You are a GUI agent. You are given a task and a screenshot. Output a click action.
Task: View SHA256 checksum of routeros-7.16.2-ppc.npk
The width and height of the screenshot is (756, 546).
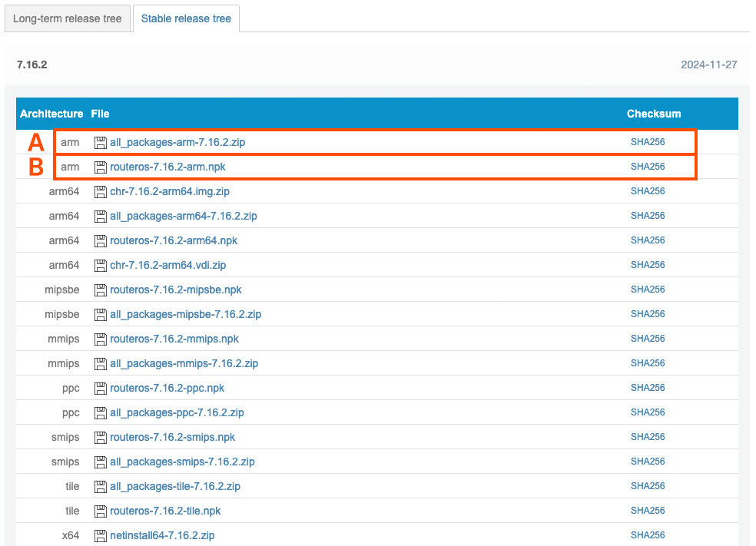(648, 388)
